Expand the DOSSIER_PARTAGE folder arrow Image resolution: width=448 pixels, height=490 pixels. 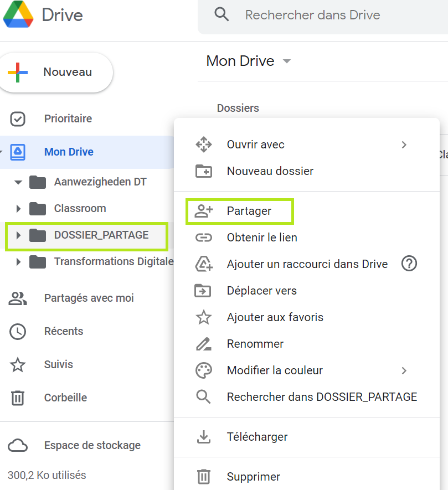click(x=18, y=235)
